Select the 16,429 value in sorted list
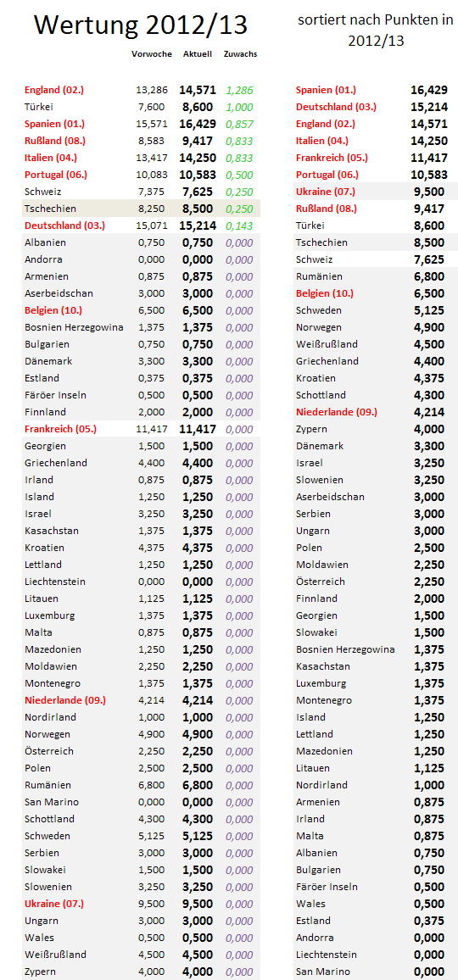The width and height of the screenshot is (458, 980). click(x=428, y=90)
